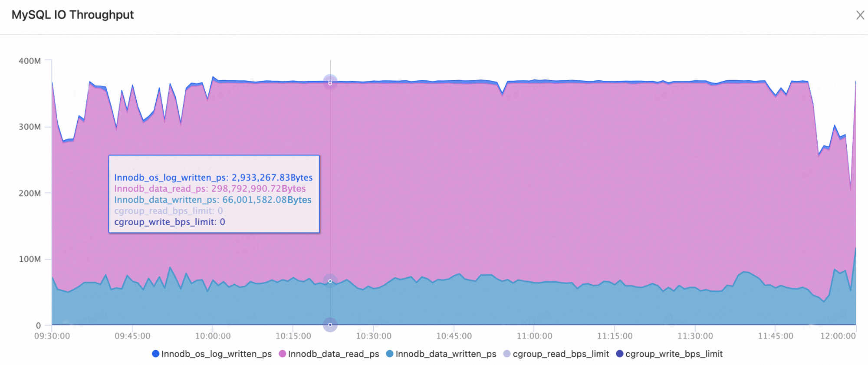Screen dimensions: 868x365
Task: Click the tooltip Innodb_data_read_ps value line
Action: coord(210,188)
